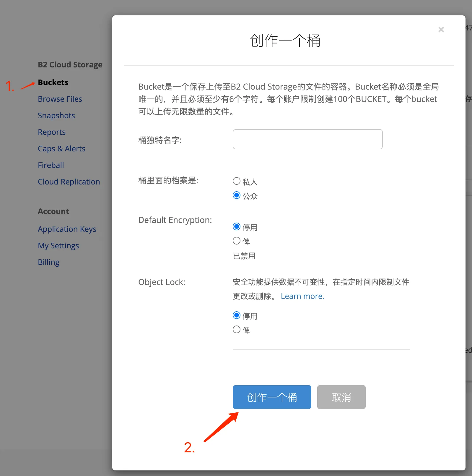Click the bucket unique name field

(307, 139)
